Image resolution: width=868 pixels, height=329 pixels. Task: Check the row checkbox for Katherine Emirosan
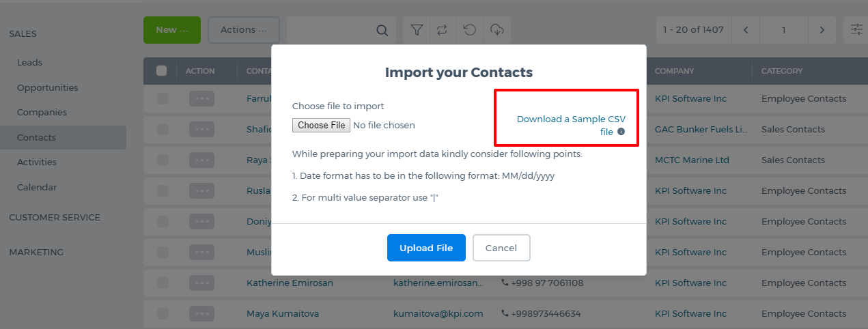click(x=163, y=283)
